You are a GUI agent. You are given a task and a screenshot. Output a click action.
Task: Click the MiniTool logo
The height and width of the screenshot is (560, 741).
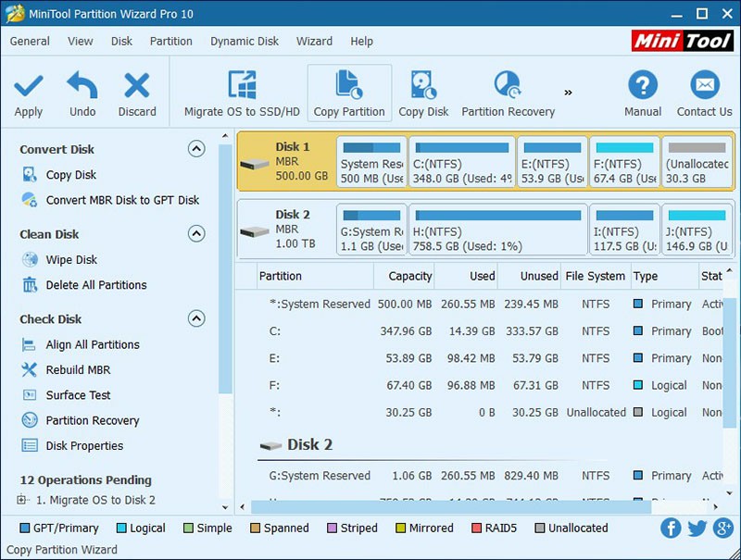point(683,41)
